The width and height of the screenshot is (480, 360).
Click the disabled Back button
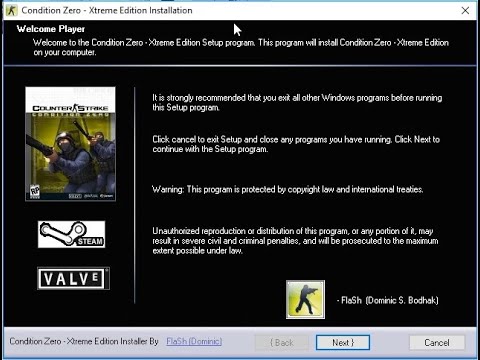coord(282,342)
